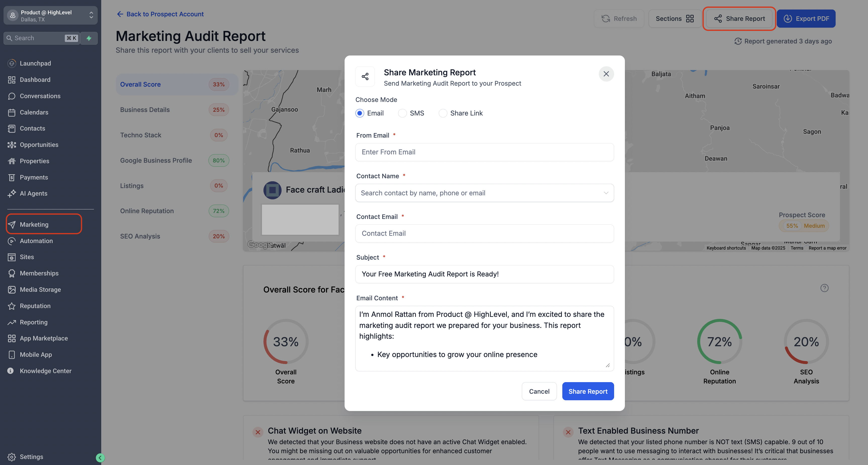
Task: Close the Share Marketing Report dialog
Action: (606, 74)
